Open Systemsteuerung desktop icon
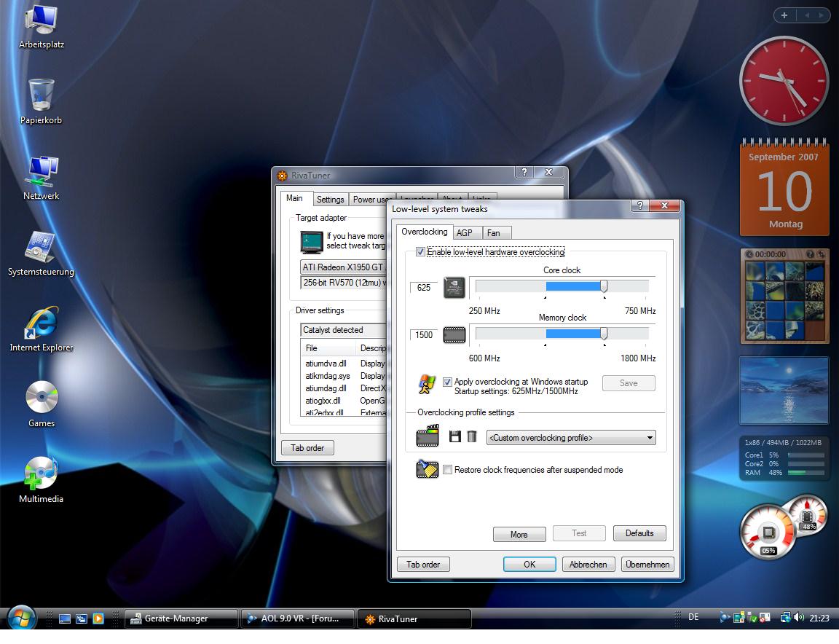The width and height of the screenshot is (839, 644). coord(42,254)
